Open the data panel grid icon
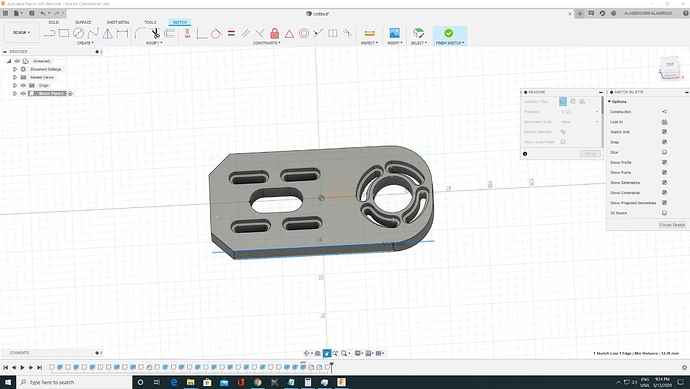Screen dimensions: 690x389 5,13
